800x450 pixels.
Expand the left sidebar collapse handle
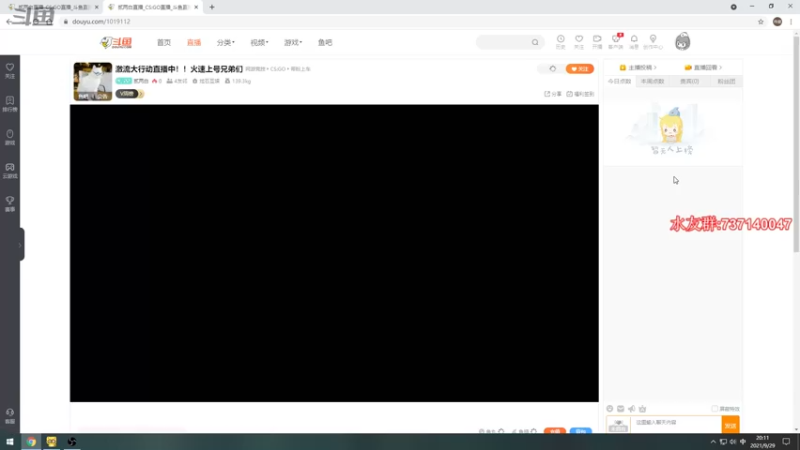click(x=20, y=244)
